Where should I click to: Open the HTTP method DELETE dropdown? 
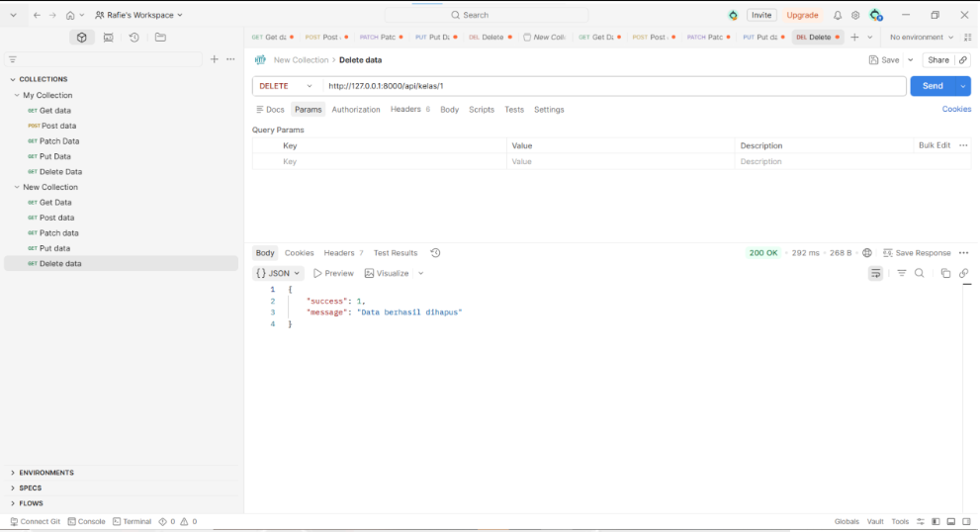point(285,86)
